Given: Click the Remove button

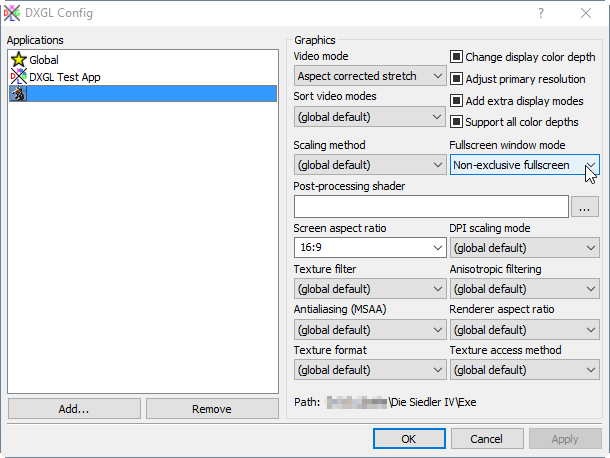Looking at the screenshot, I should (x=211, y=409).
